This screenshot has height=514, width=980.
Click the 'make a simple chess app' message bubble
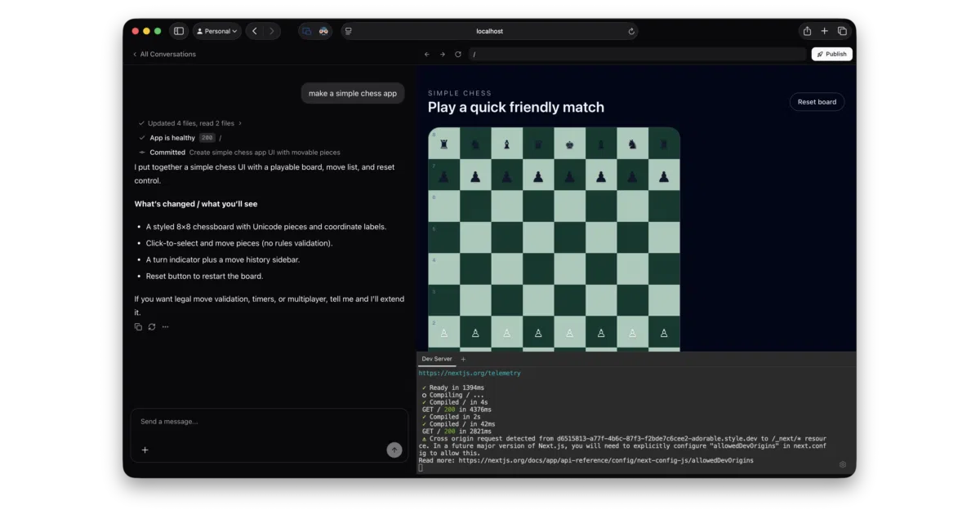point(352,93)
